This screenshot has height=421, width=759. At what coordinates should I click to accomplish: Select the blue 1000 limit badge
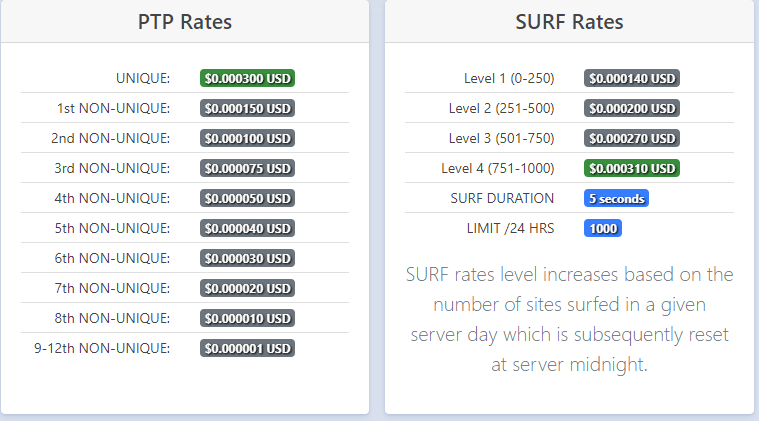click(603, 228)
